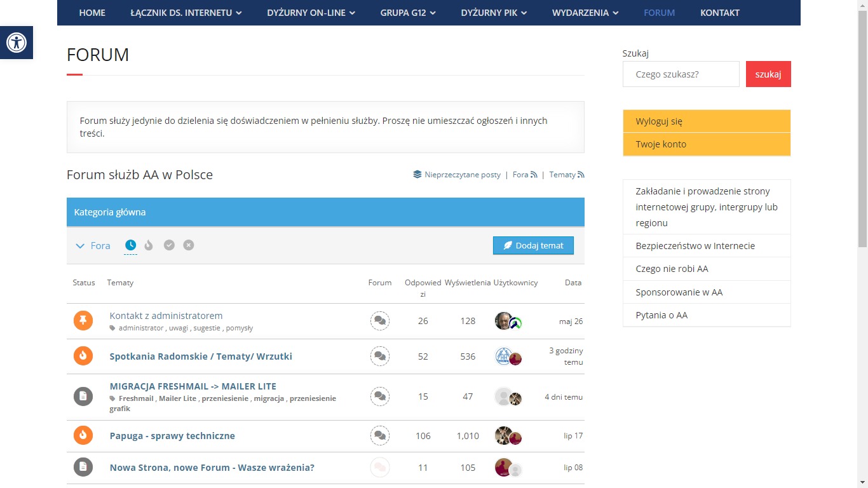Click inside the Czego szukasz search field
The height and width of the screenshot is (488, 868).
[x=681, y=74]
